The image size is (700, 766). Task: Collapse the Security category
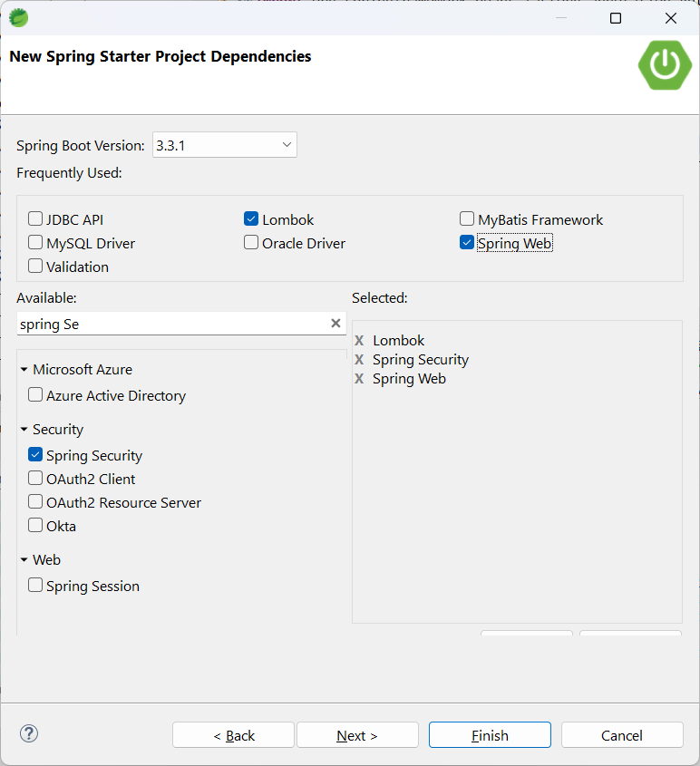pos(24,430)
